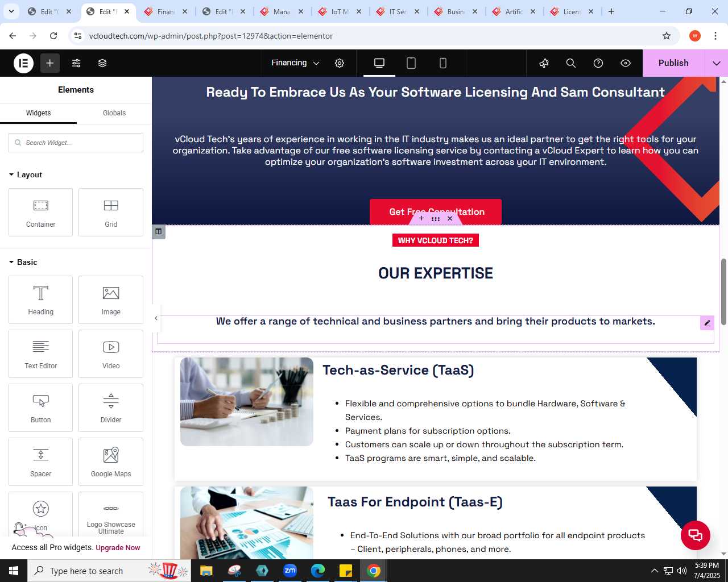Click the WHY VCLOUD TECH? label
This screenshot has width=728, height=582.
click(x=436, y=240)
